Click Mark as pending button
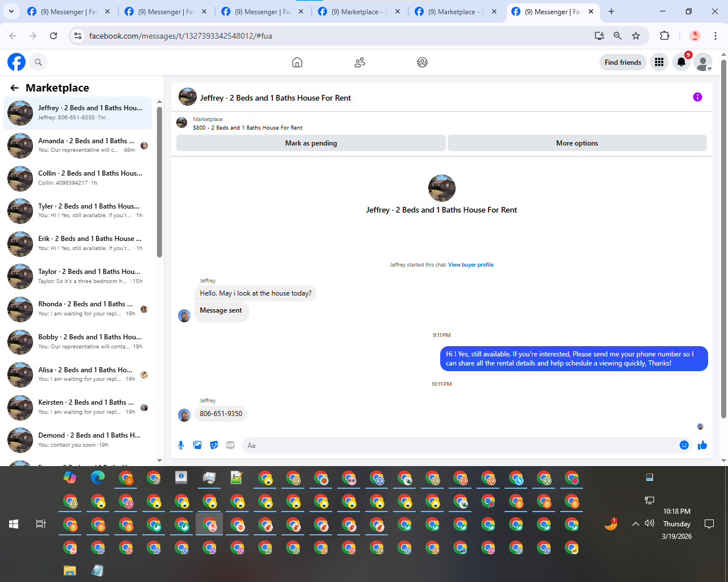728x582 pixels. point(311,143)
